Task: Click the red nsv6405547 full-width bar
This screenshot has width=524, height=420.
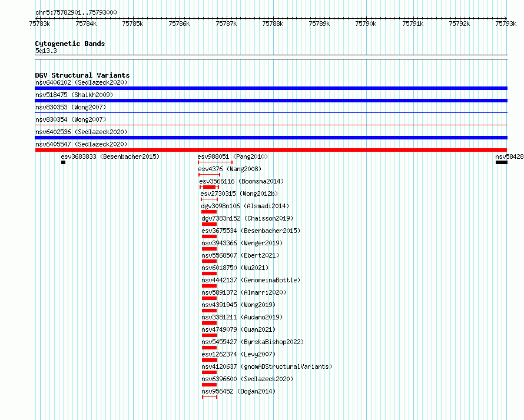Action: pyautogui.click(x=271, y=150)
